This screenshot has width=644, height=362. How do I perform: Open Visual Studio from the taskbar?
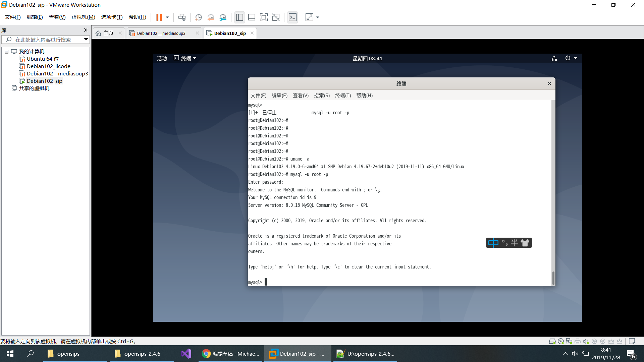point(186,354)
